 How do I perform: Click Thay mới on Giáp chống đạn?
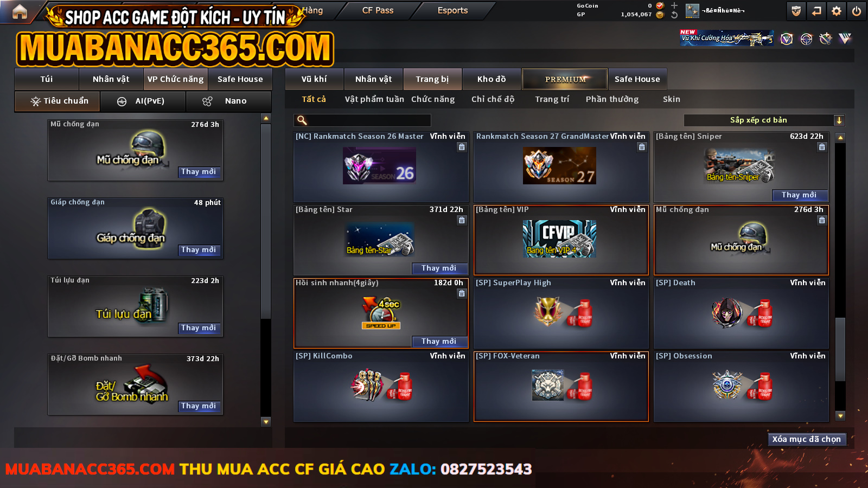pyautogui.click(x=199, y=250)
